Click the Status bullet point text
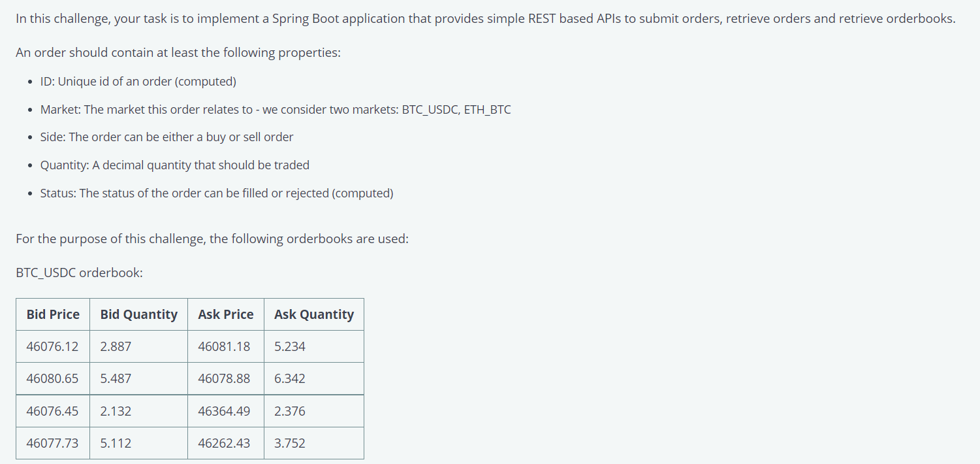 217,193
